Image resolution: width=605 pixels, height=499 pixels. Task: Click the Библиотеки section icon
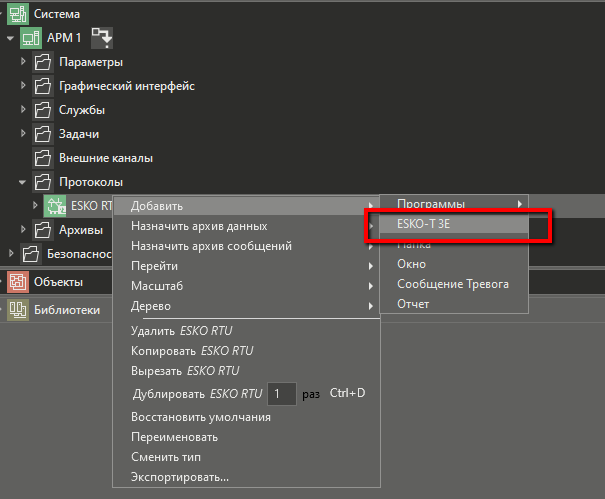pyautogui.click(x=17, y=310)
